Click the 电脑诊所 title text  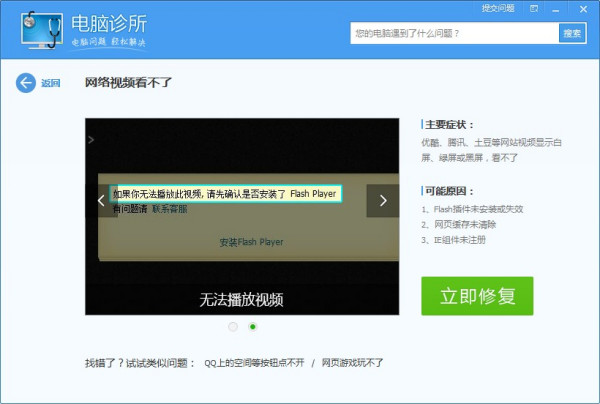(x=109, y=24)
